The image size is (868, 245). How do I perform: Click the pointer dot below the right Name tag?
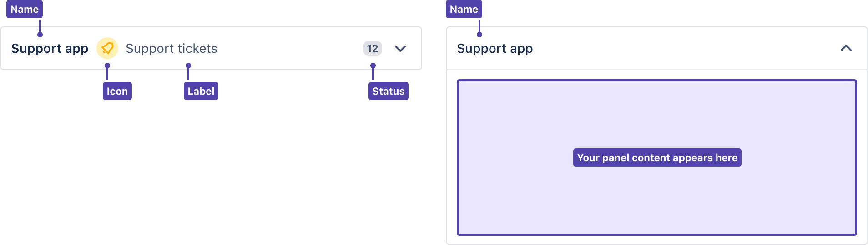pos(479,35)
